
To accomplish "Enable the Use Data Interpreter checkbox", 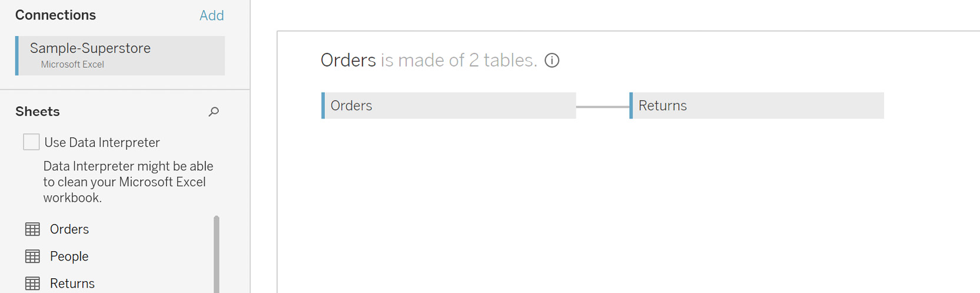I will click(31, 142).
